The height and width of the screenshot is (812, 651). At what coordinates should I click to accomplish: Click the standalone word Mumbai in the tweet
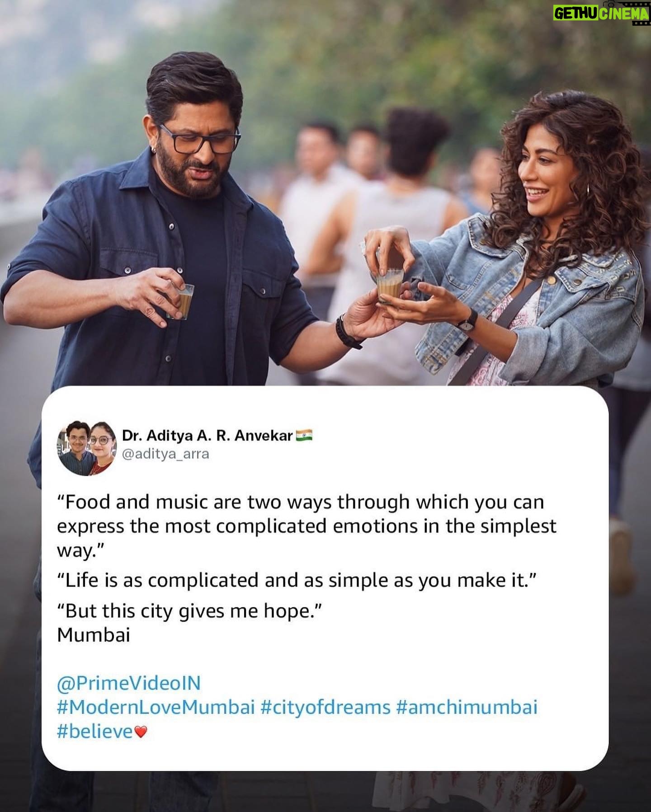coord(94,635)
